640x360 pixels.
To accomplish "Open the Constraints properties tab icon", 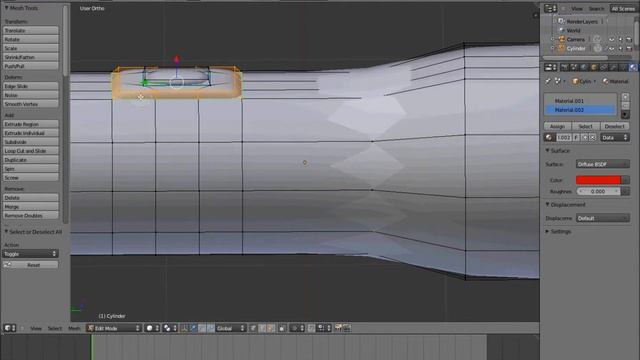I will [x=603, y=67].
